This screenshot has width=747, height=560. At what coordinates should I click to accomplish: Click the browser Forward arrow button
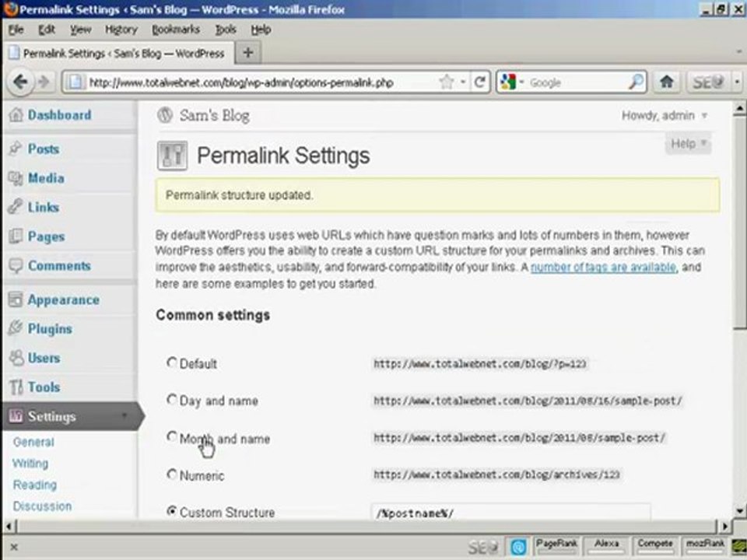44,82
